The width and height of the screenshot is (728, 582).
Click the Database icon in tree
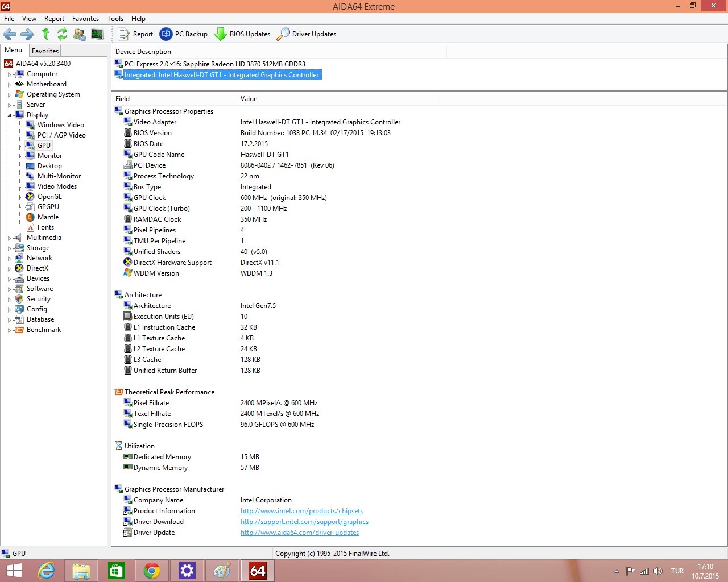19,319
